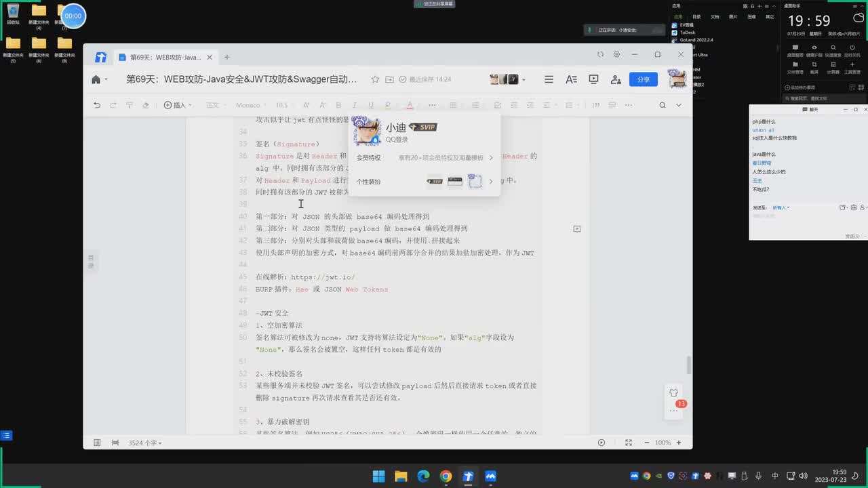Open 会员特权 member privileges row
Screen dimensions: 868x488
(425, 157)
